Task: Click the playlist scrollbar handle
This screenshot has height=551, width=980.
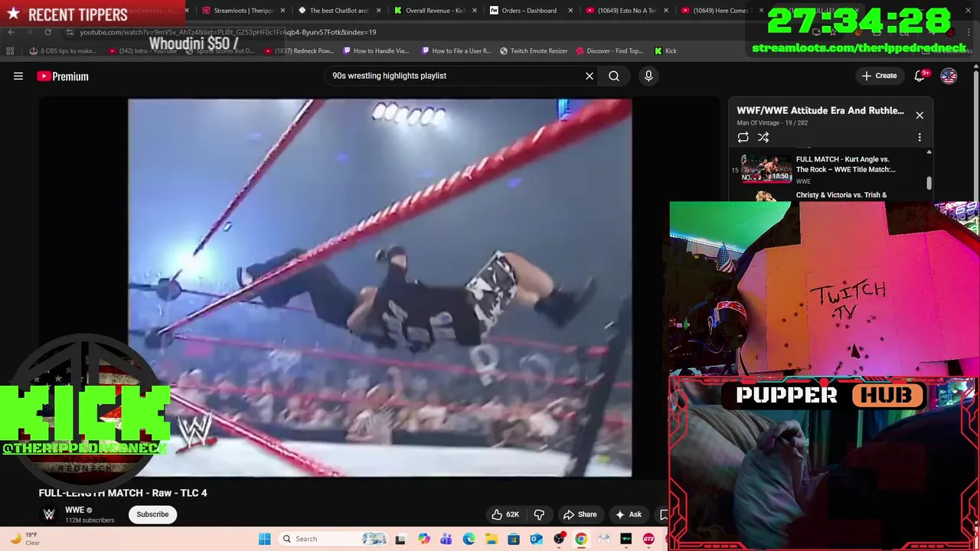Action: coord(929,183)
